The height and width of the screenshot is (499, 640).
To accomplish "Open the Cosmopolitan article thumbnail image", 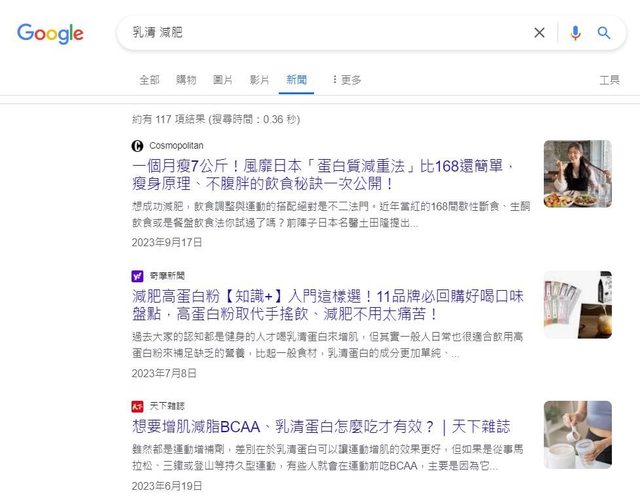I will coord(577,174).
